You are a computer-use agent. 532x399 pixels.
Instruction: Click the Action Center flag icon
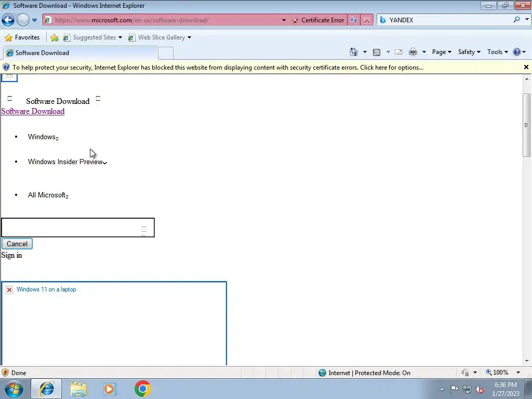click(454, 389)
